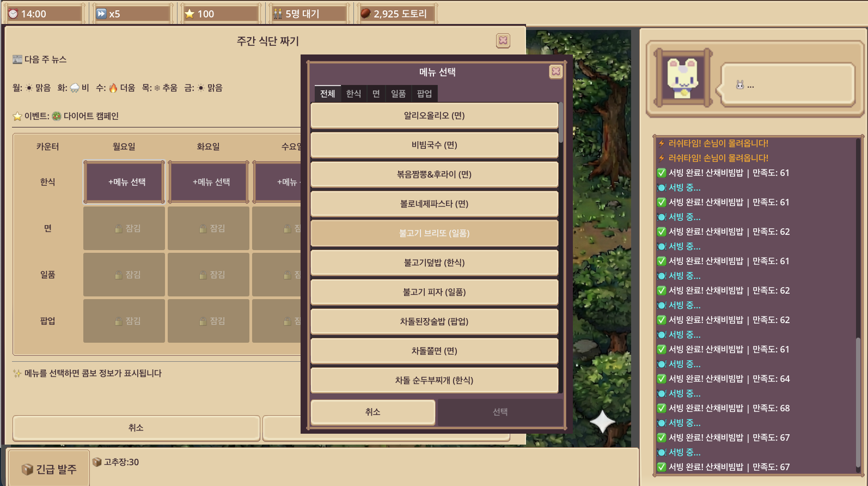Image resolution: width=868 pixels, height=486 pixels.
Task: Open the 긴급 발주 emergency order button
Action: (x=49, y=469)
